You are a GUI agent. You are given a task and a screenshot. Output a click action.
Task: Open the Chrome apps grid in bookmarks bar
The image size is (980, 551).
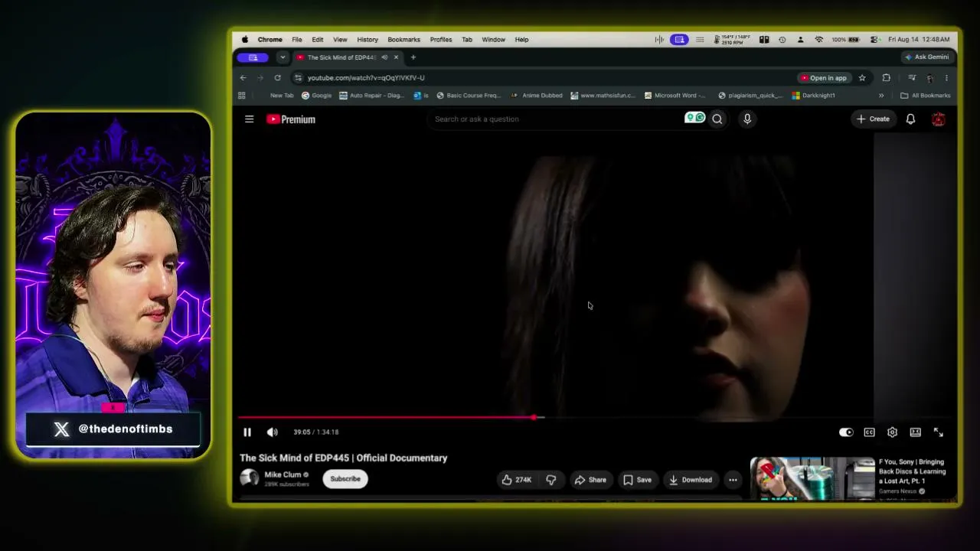point(242,96)
